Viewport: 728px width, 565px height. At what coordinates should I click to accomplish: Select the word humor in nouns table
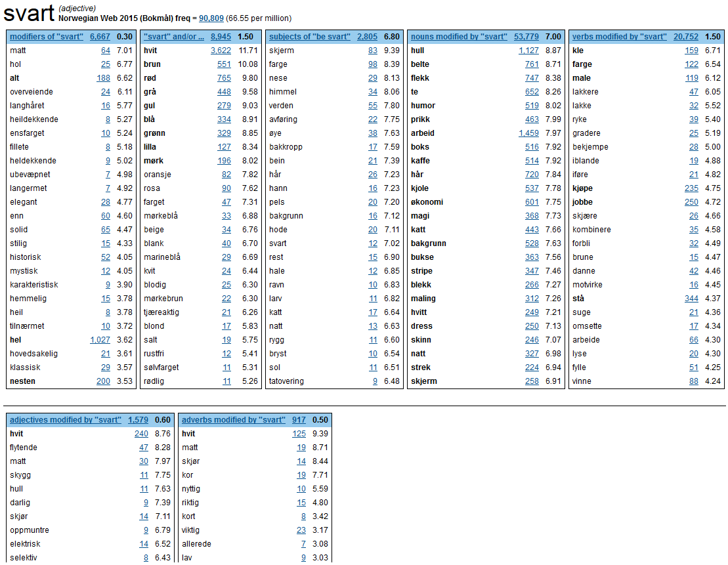point(423,106)
